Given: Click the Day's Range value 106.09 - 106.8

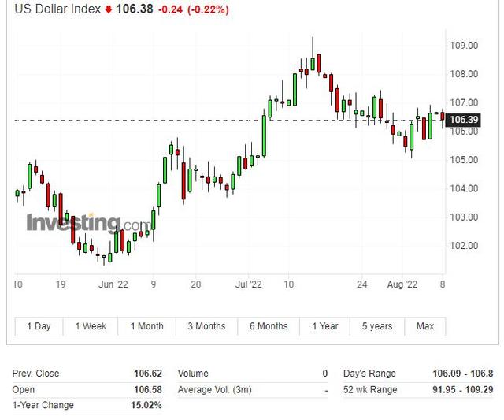Looking at the screenshot, I should [x=463, y=374].
